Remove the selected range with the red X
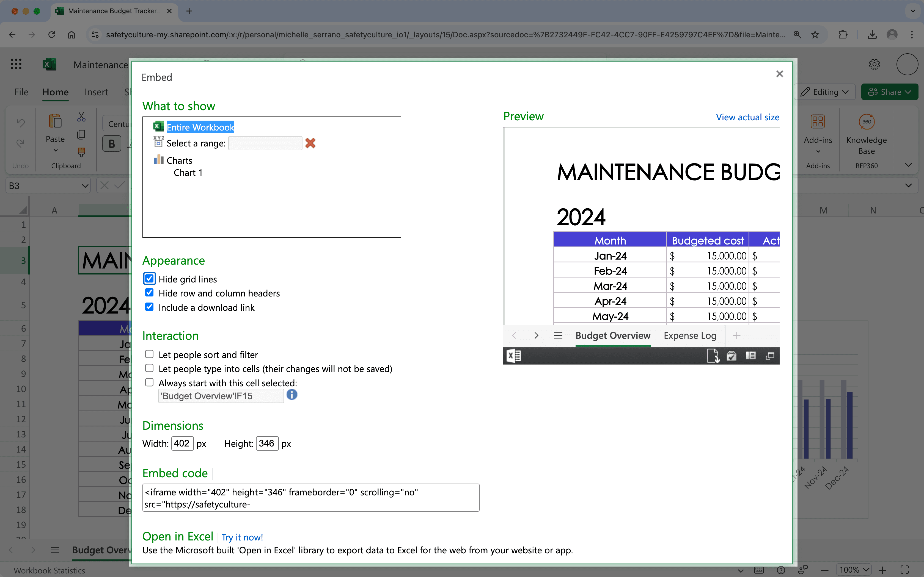Viewport: 924px width, 577px height. coord(310,143)
